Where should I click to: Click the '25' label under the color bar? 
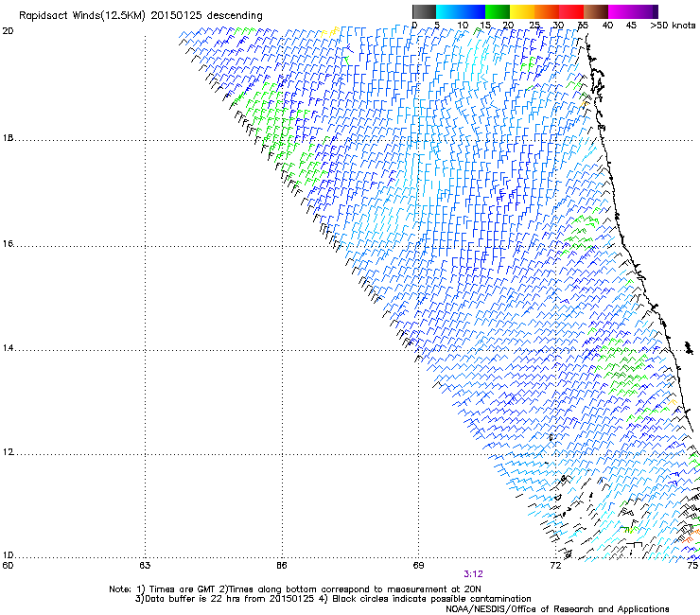click(x=534, y=26)
